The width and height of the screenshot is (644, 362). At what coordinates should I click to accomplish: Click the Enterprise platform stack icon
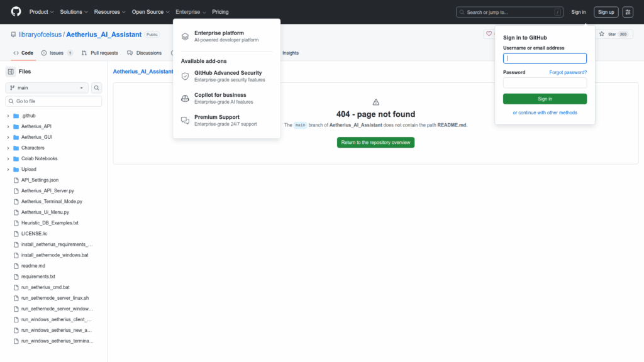tap(186, 36)
